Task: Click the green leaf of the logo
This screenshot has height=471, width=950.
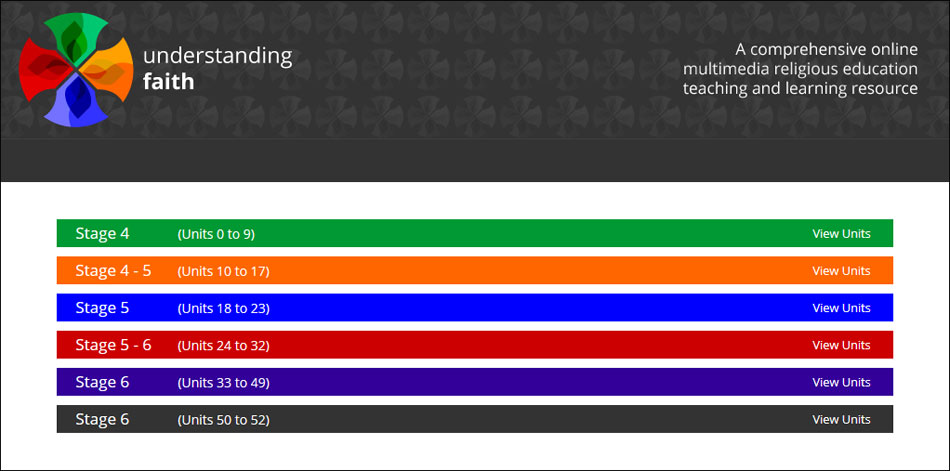Action: (x=76, y=38)
